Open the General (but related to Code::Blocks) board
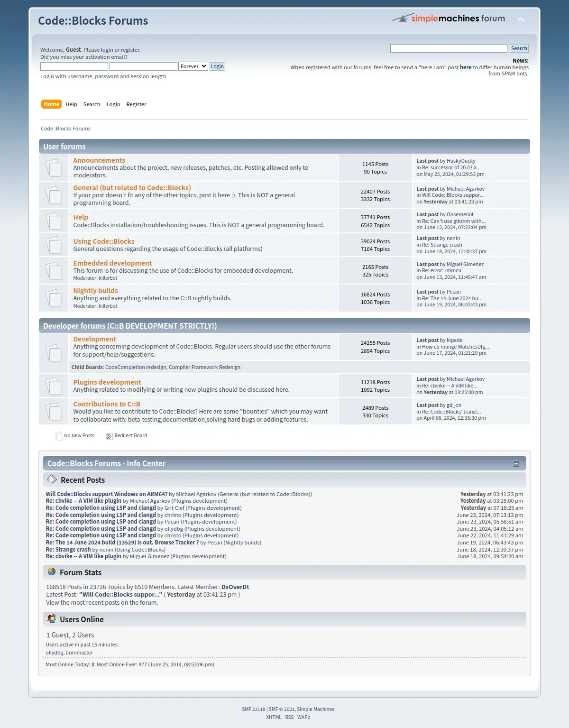This screenshot has width=569, height=728. click(132, 188)
